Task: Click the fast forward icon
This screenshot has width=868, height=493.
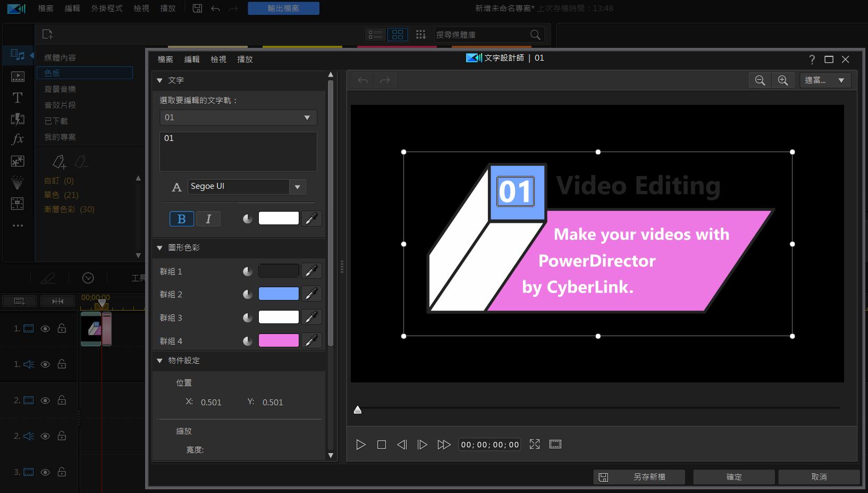Action: (x=444, y=445)
